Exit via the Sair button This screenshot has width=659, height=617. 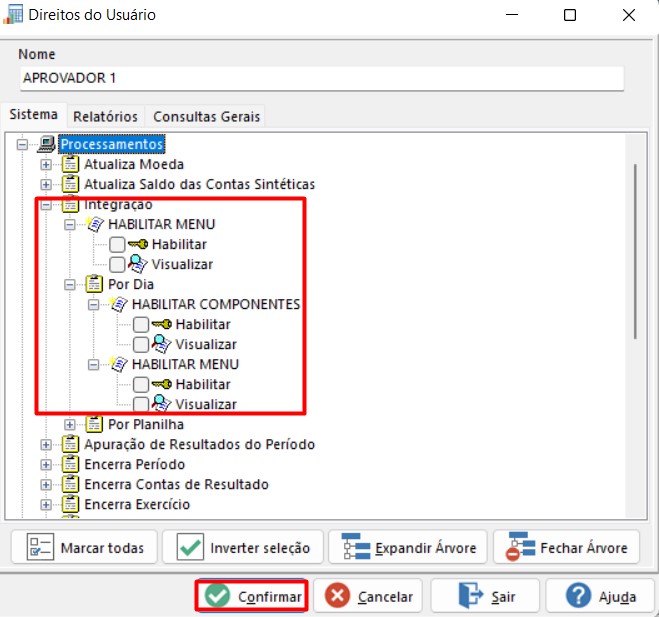point(485,596)
